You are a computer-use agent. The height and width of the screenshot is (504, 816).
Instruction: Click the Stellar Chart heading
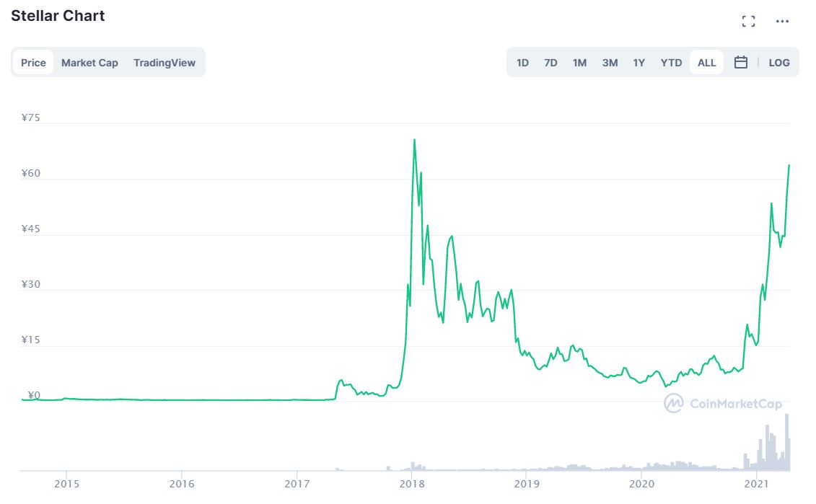58,16
